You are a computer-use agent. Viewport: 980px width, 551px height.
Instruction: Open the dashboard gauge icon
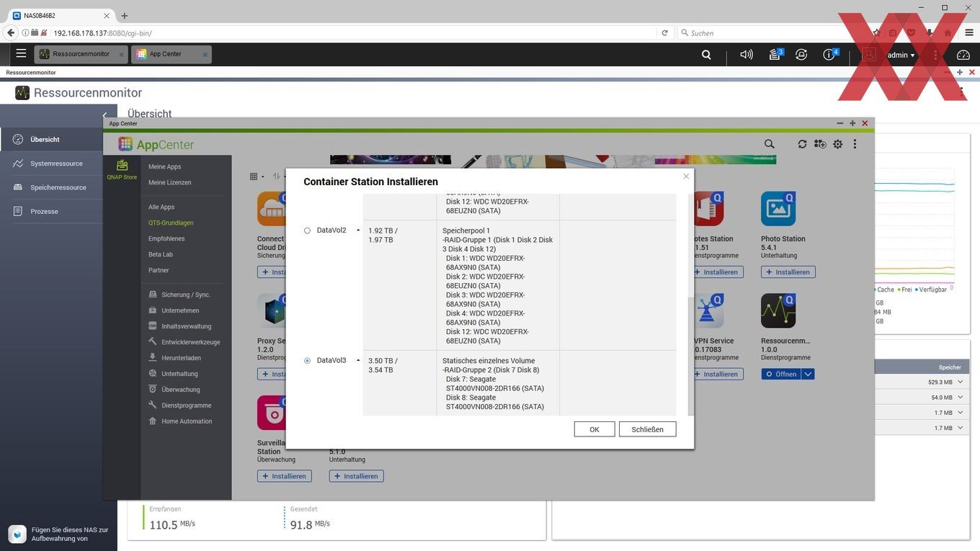(963, 54)
